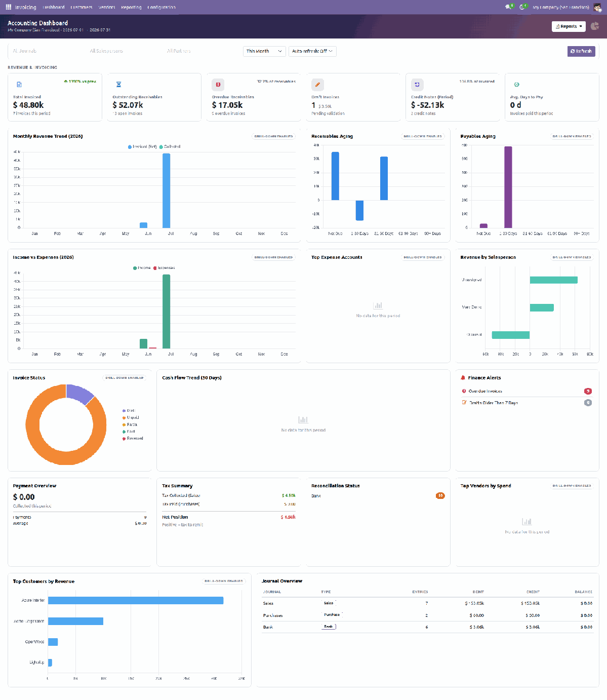Open the Overdue Invoices alert
This screenshot has width=607, height=700.
pyautogui.click(x=527, y=391)
